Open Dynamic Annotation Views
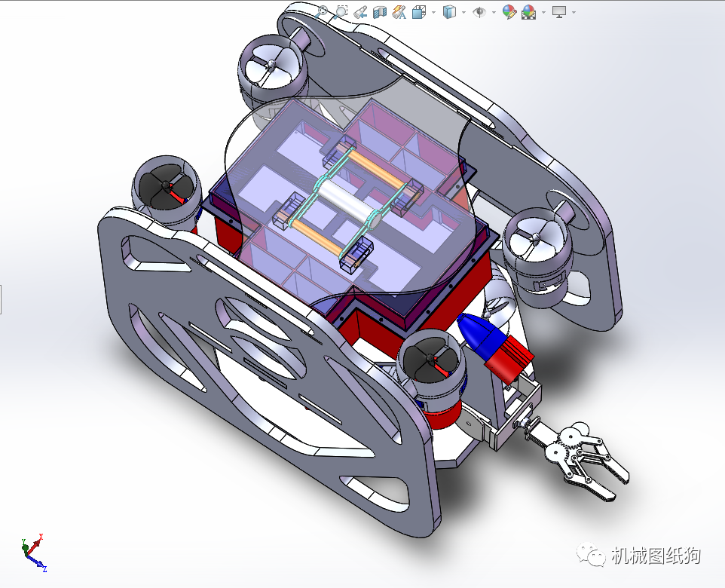The width and height of the screenshot is (725, 588). coord(399,11)
